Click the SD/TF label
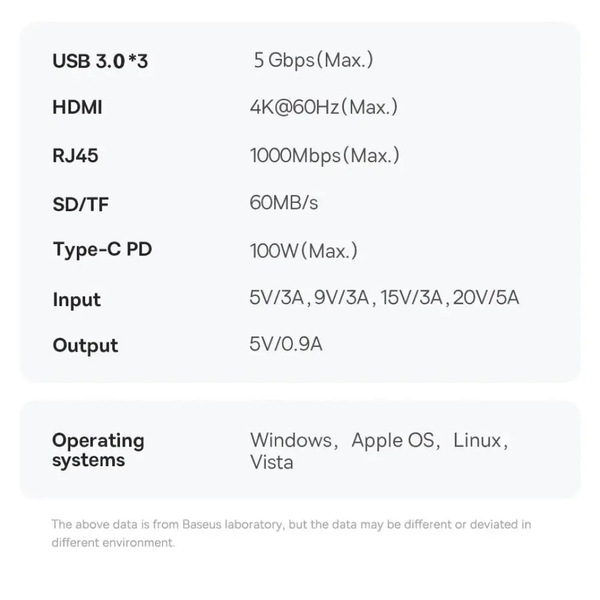 point(81,204)
